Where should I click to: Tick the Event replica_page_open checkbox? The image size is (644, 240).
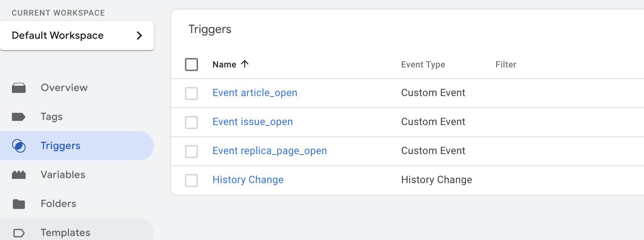[x=191, y=151]
